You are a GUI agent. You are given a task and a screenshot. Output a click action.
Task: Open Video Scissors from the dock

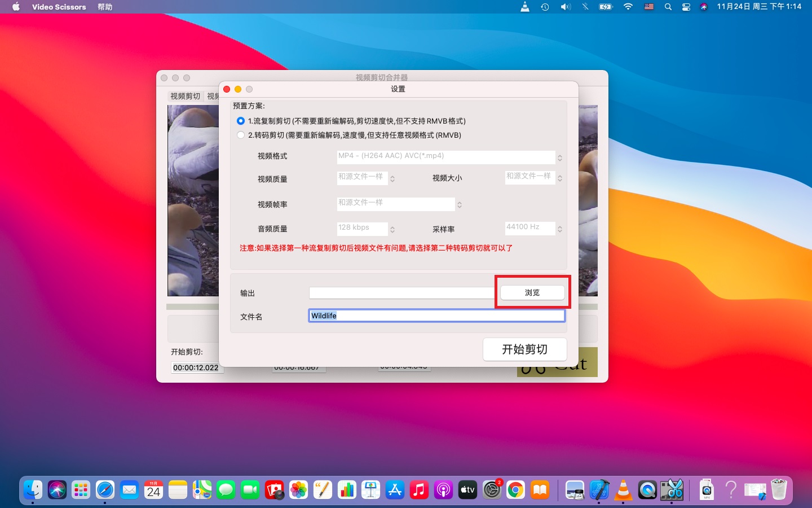point(672,490)
